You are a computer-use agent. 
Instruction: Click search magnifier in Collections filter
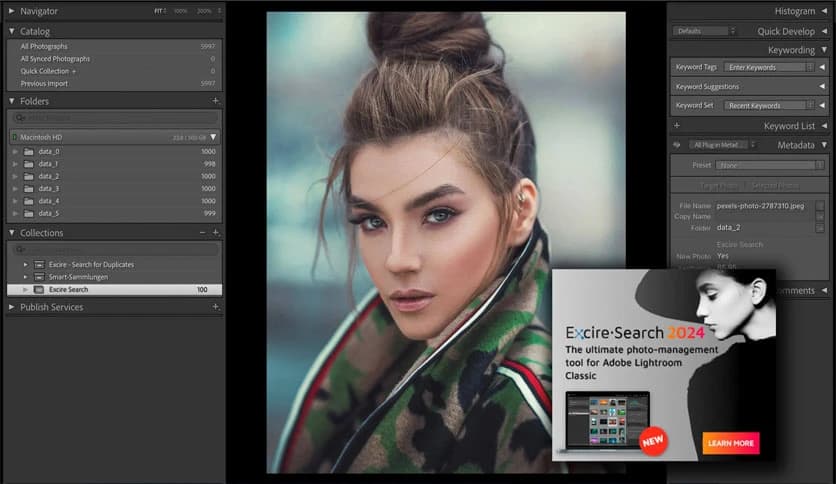(20, 249)
